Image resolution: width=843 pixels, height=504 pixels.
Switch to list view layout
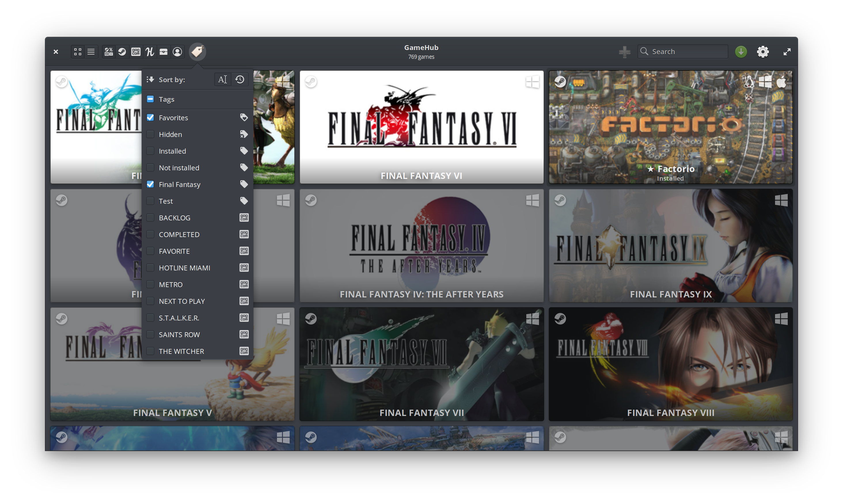91,51
